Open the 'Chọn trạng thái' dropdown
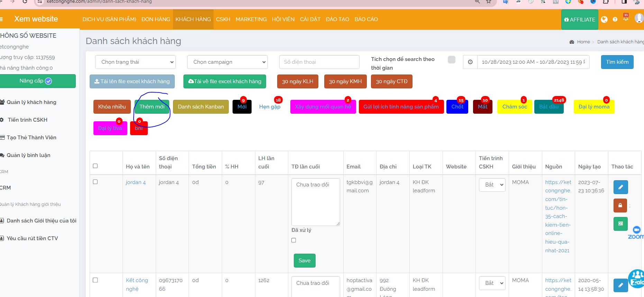 tap(135, 62)
